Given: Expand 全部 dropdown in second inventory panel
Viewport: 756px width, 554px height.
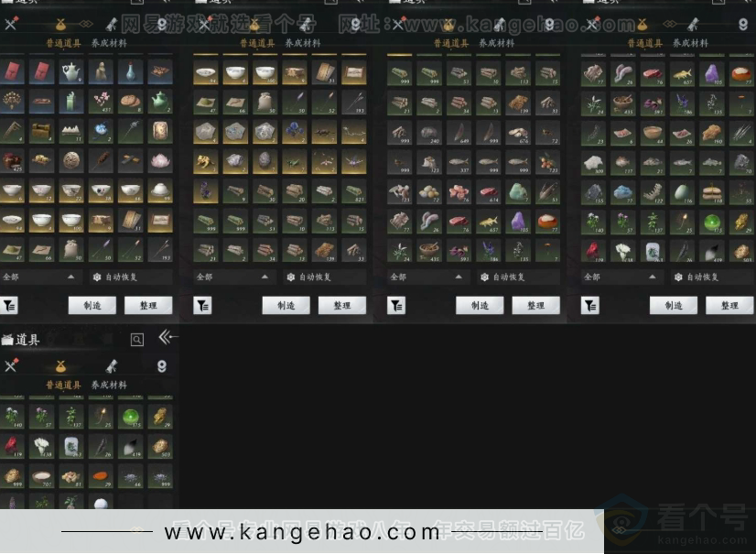Looking at the screenshot, I should pos(233,277).
